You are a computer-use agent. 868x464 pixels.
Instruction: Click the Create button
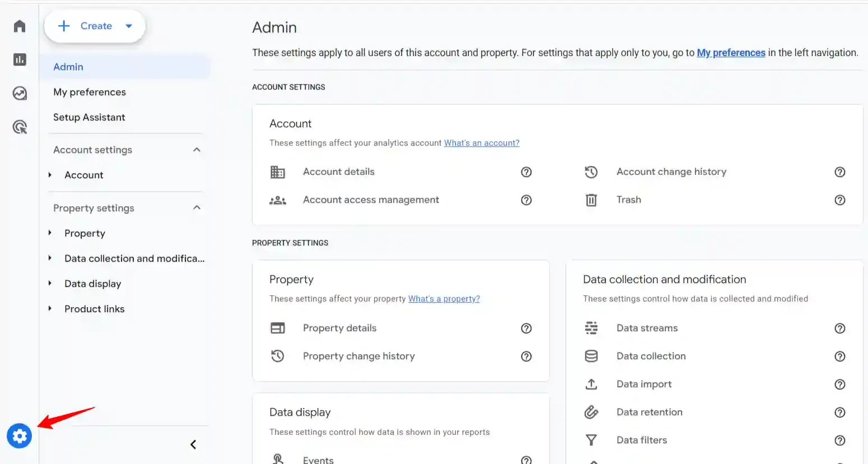[95, 26]
